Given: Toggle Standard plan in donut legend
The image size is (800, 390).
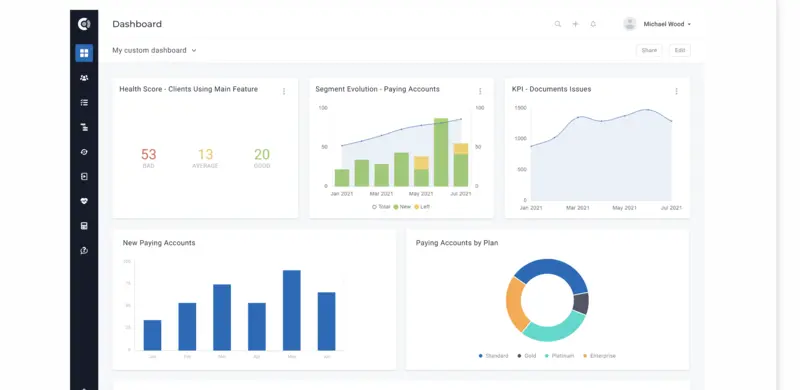Looking at the screenshot, I should (x=493, y=356).
